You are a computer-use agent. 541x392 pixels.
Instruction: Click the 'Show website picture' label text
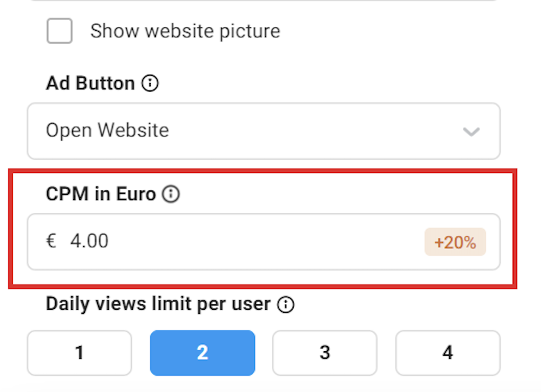click(185, 31)
